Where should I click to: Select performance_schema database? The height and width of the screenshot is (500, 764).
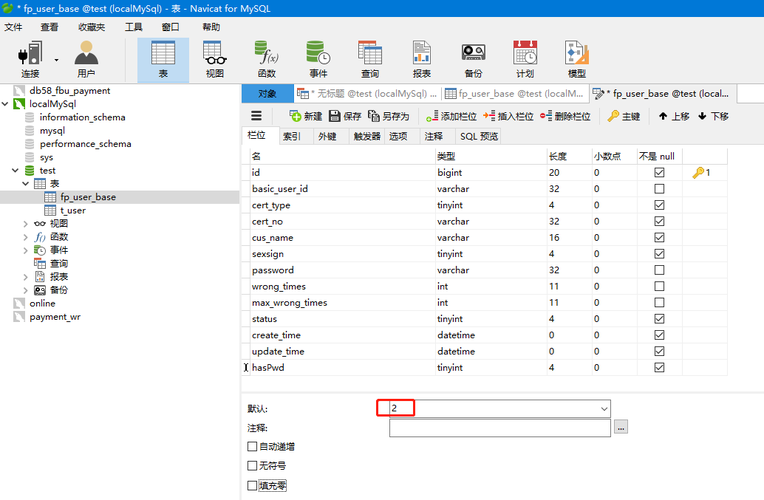[x=85, y=144]
